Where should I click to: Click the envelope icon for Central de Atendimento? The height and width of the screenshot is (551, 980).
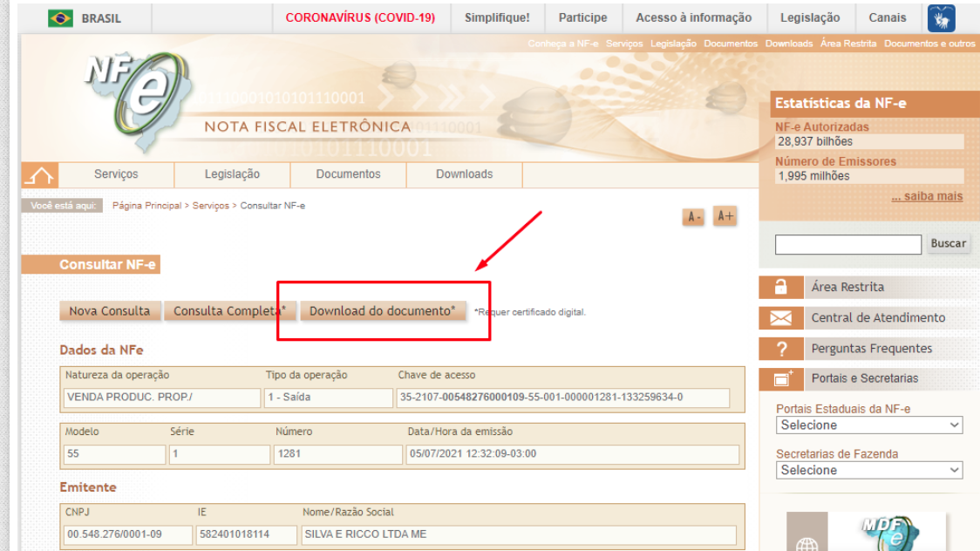[x=780, y=318]
